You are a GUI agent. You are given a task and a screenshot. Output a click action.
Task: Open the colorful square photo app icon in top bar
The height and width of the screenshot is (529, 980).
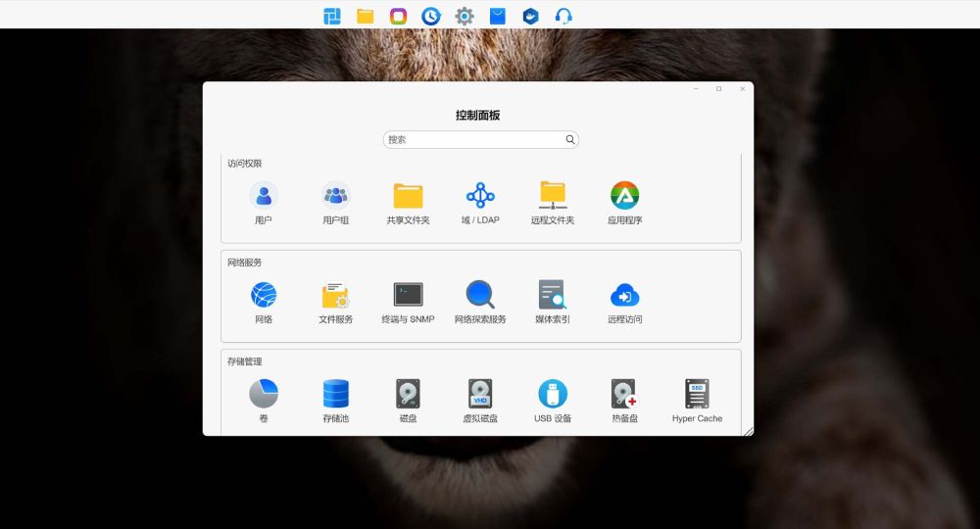[x=398, y=16]
